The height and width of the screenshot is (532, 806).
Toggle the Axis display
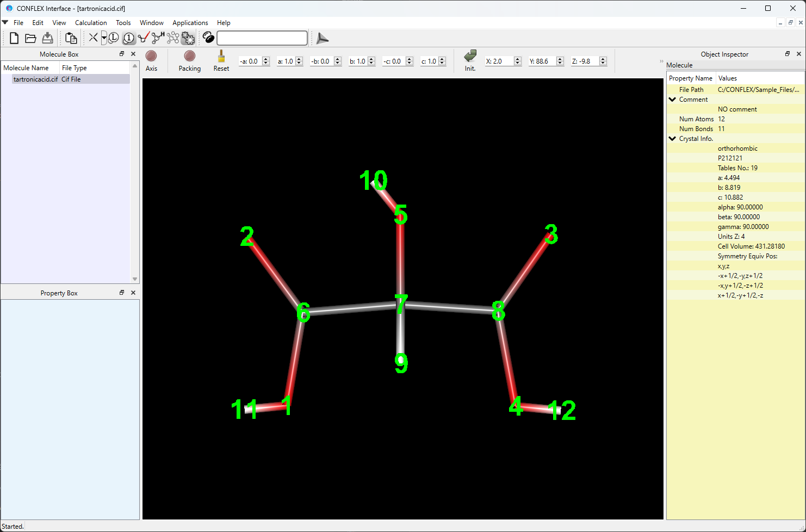click(x=151, y=57)
